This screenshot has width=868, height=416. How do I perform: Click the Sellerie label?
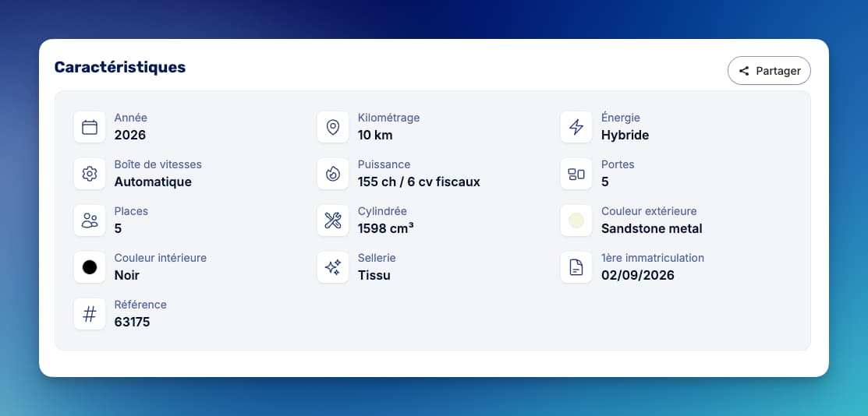tap(377, 258)
